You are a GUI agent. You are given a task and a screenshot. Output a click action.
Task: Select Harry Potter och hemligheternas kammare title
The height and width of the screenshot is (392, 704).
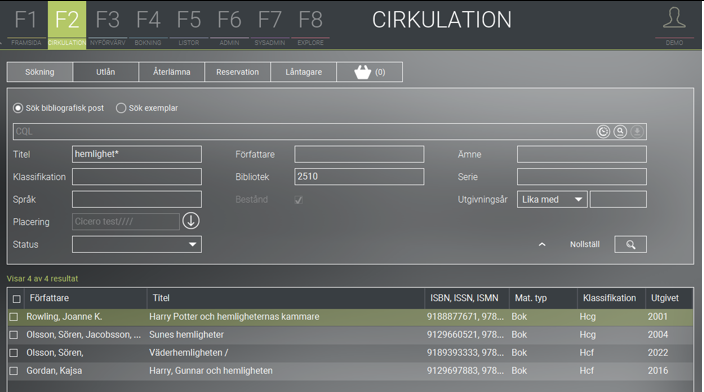tap(234, 317)
